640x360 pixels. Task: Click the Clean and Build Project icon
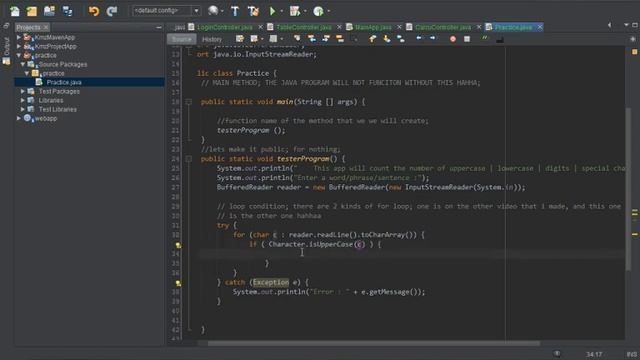253,11
